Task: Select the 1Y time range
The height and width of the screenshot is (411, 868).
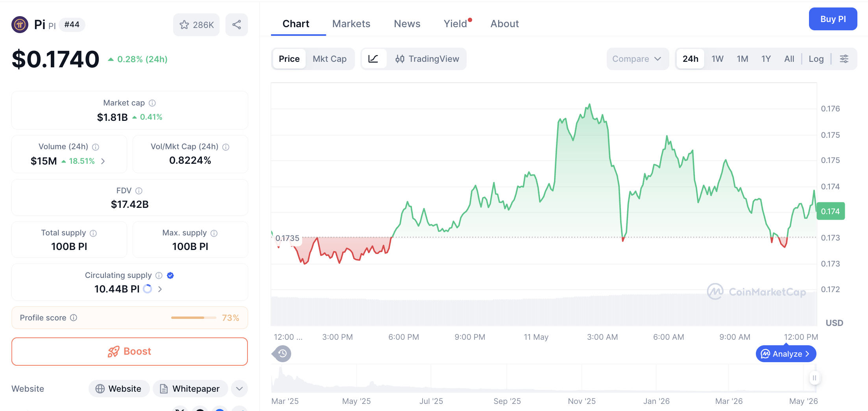Action: pyautogui.click(x=766, y=59)
